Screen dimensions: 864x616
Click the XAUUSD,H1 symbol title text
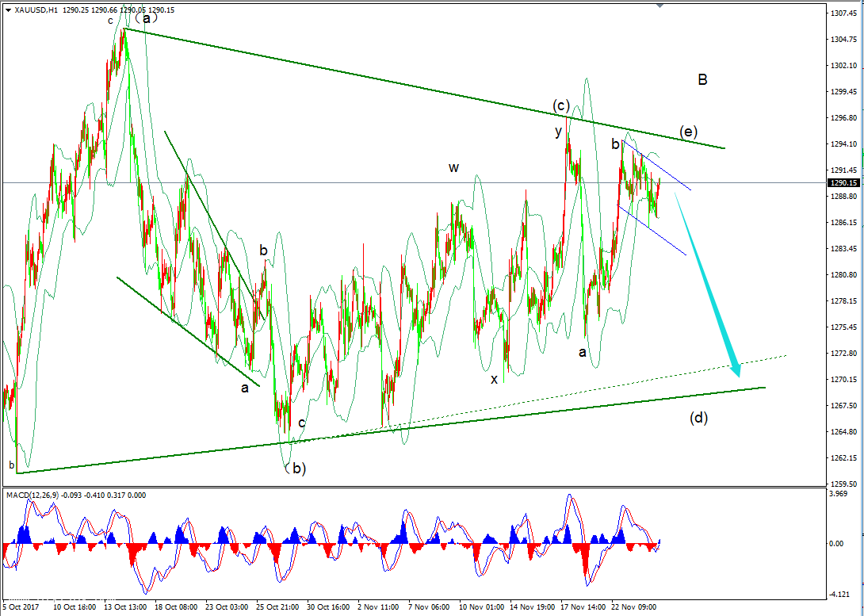click(x=36, y=10)
